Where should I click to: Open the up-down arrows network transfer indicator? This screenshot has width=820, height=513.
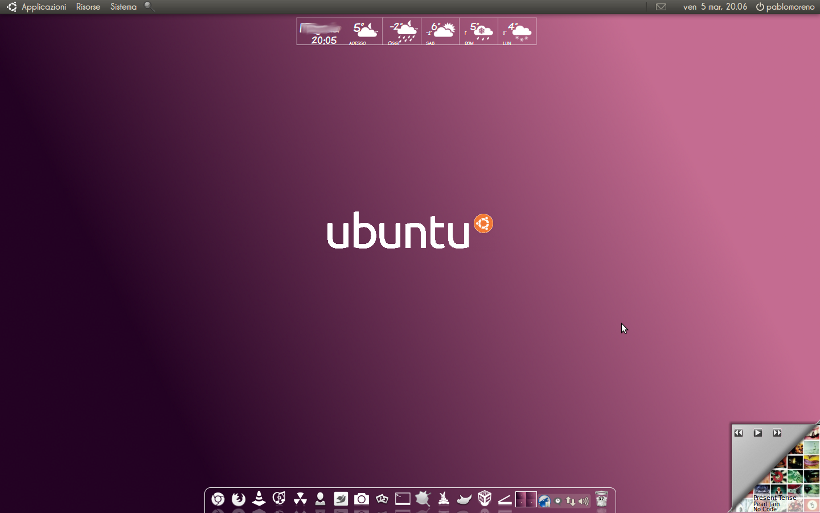(x=571, y=501)
